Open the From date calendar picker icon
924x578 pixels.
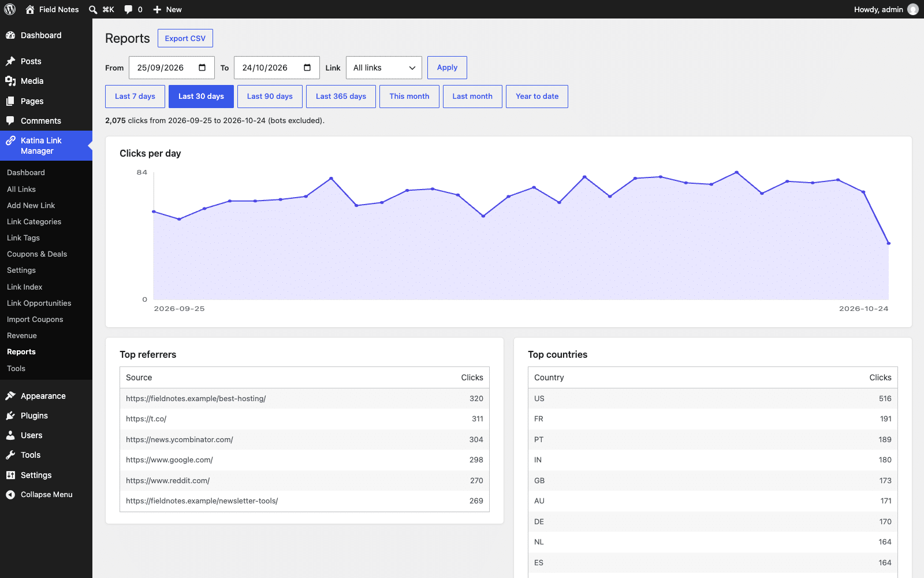tap(202, 68)
